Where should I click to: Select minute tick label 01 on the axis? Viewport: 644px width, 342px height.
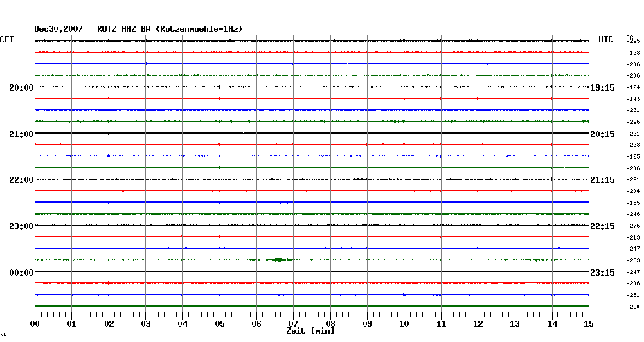pyautogui.click(x=71, y=324)
